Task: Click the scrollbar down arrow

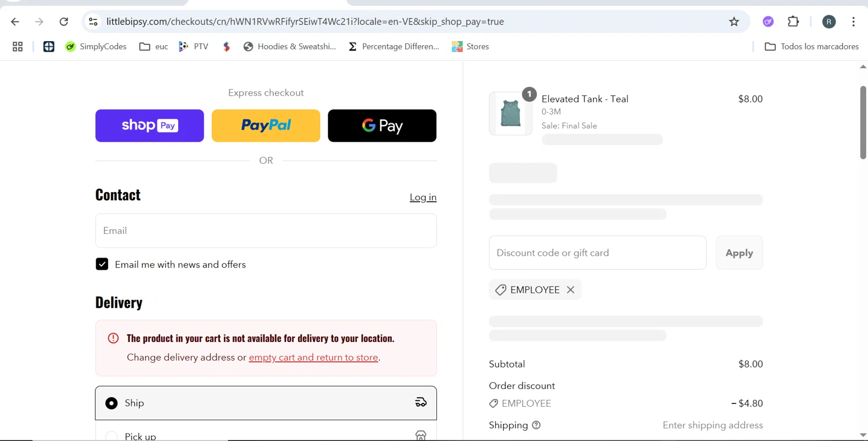Action: click(x=863, y=435)
